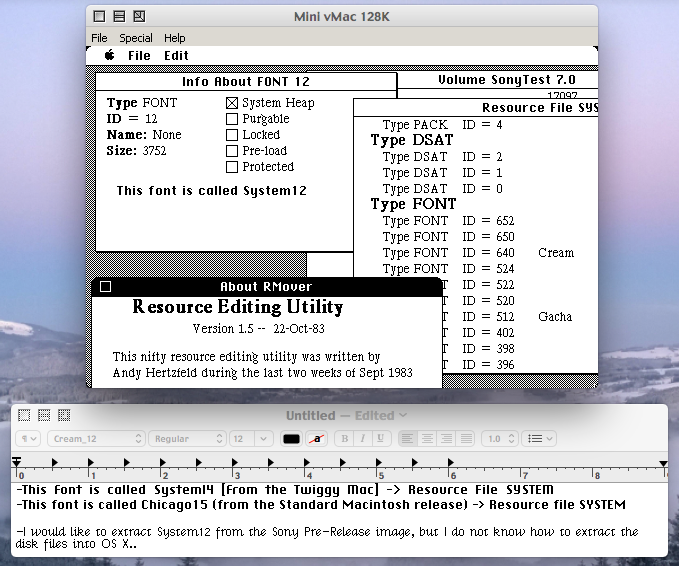The image size is (679, 566).
Task: Open the emulated Mac's bold File menu
Action: tap(139, 55)
